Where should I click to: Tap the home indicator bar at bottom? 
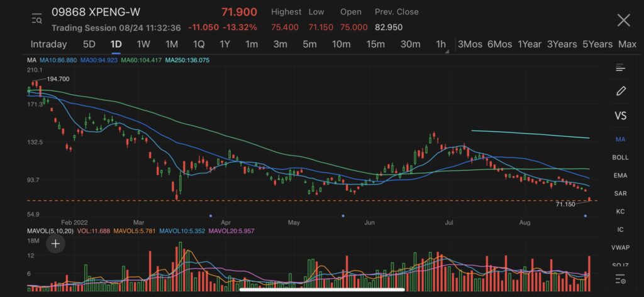(x=322, y=289)
